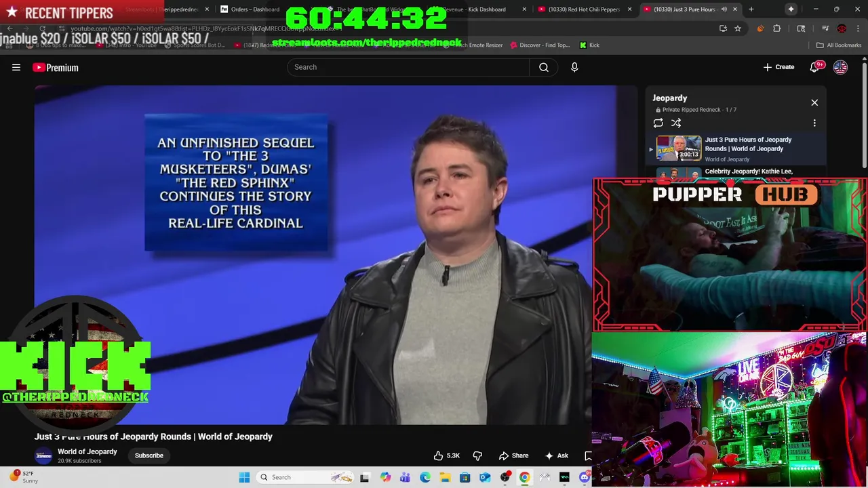Open the Chrome extensions puzzle icon
Image resolution: width=868 pixels, height=488 pixels.
777,28
